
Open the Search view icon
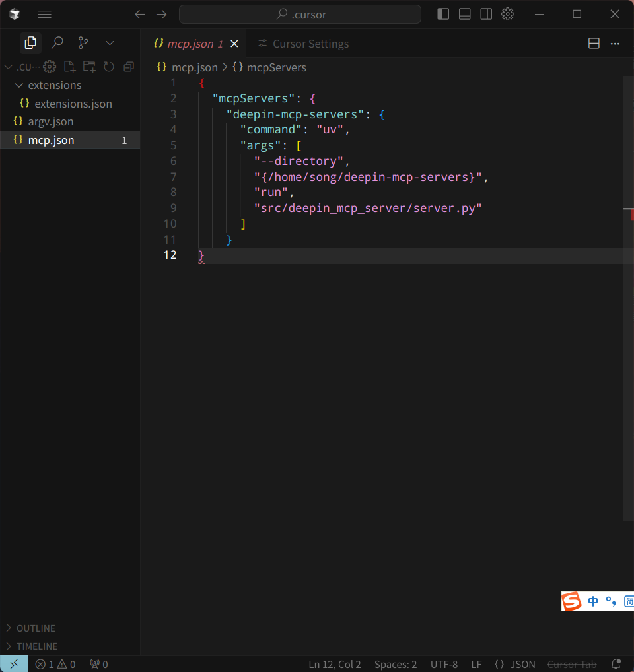click(57, 43)
